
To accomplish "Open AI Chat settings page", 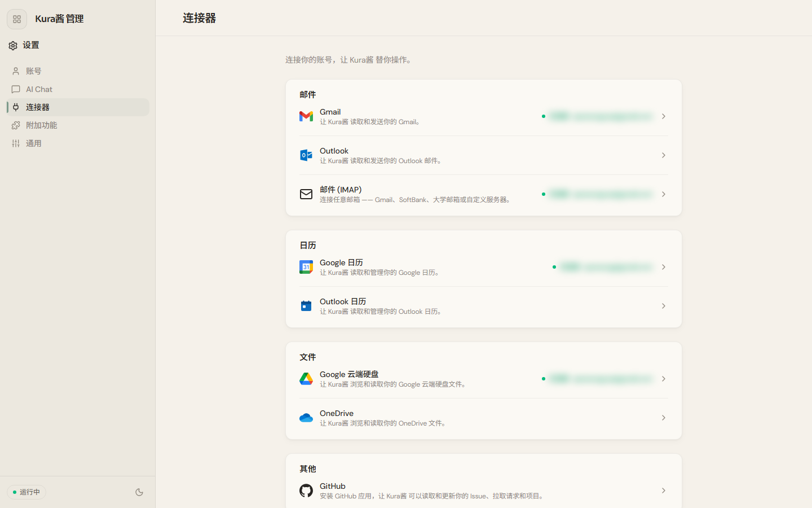I will click(x=78, y=89).
